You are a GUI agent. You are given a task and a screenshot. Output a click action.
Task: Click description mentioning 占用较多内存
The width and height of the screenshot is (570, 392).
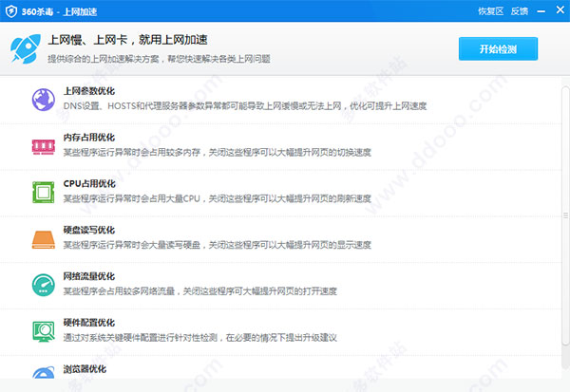(218, 152)
